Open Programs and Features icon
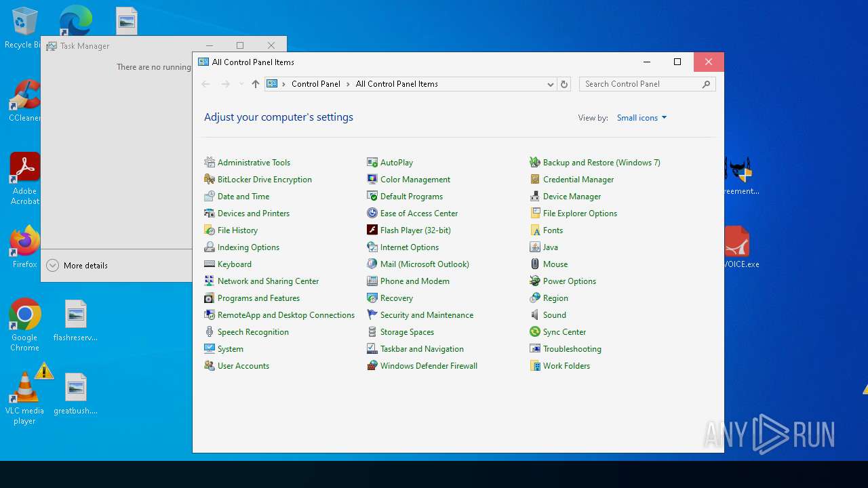 [x=210, y=298]
